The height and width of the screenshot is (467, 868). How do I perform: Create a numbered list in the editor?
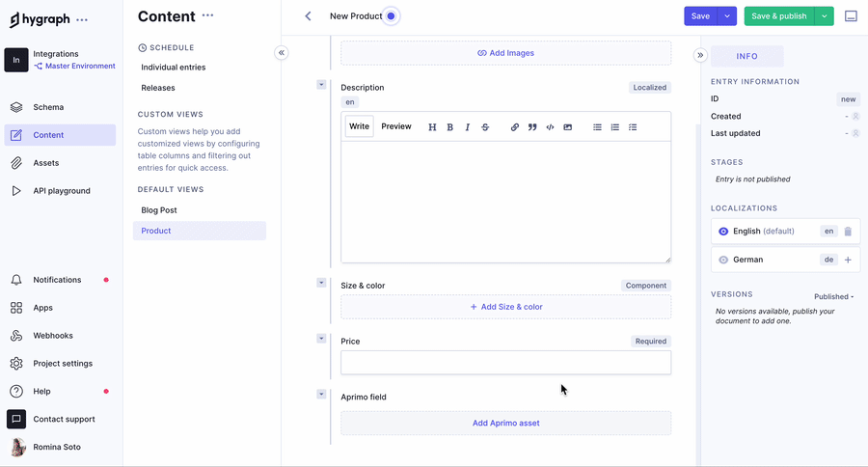615,127
